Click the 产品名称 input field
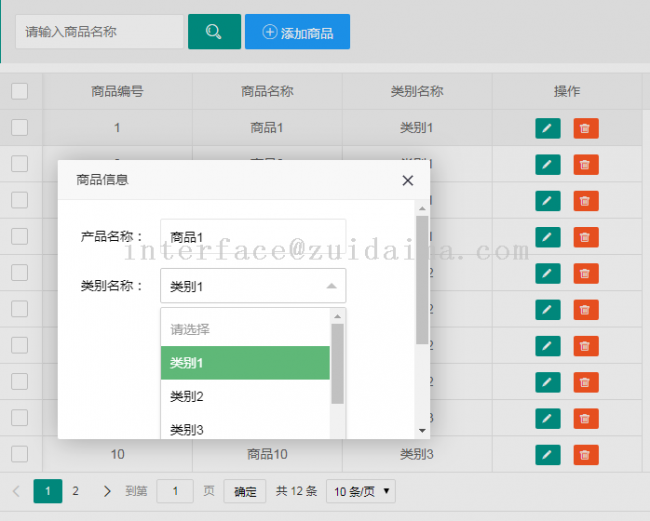The height and width of the screenshot is (521, 650). pos(252,237)
